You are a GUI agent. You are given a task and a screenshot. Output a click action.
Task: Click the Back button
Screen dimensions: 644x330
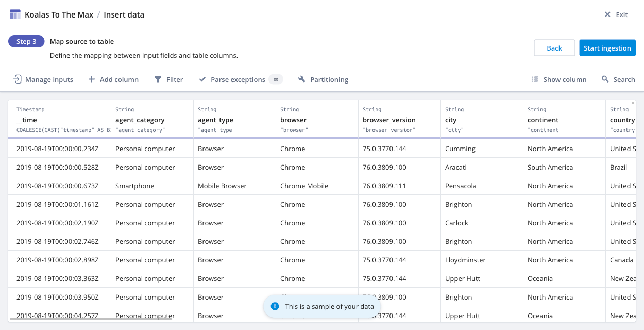click(x=554, y=47)
